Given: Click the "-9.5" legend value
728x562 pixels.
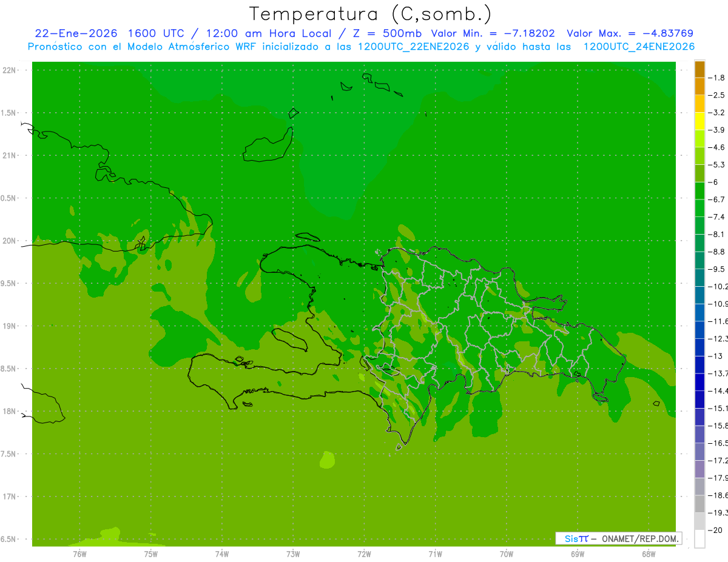Looking at the screenshot, I should click(x=716, y=269).
